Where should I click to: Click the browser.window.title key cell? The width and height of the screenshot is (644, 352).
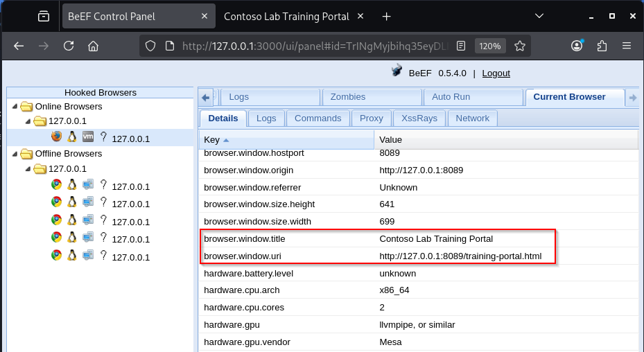[x=286, y=238]
